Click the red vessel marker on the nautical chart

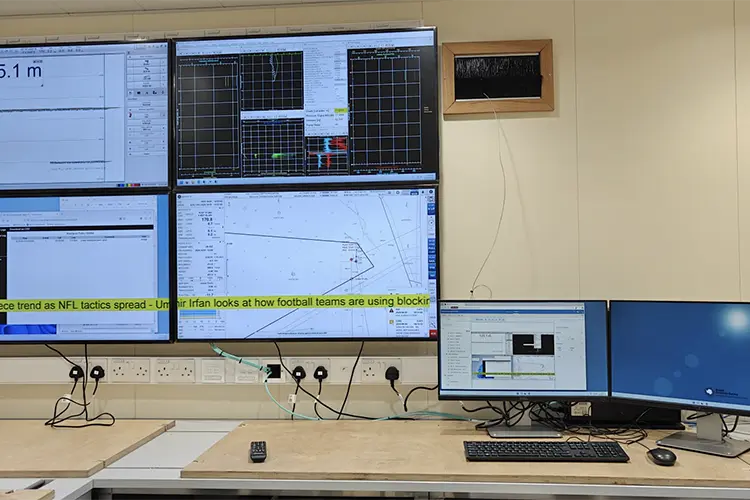point(352,260)
